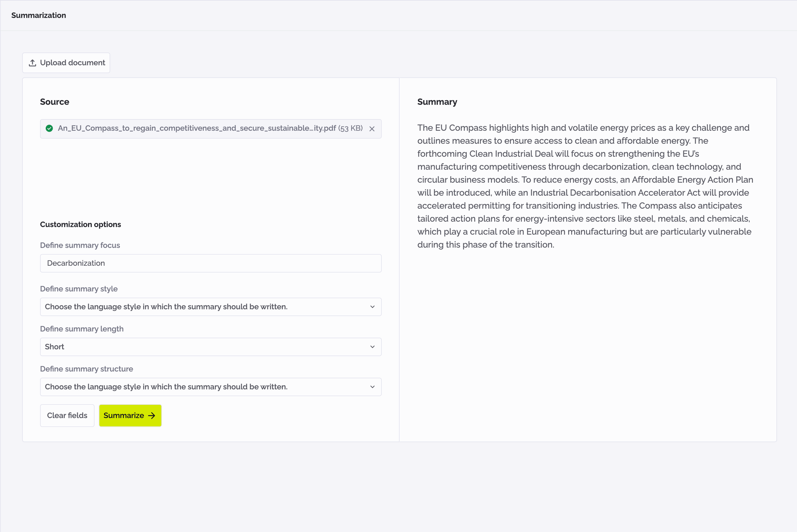Click the chevron on the summary style dropdown

pyautogui.click(x=372, y=307)
